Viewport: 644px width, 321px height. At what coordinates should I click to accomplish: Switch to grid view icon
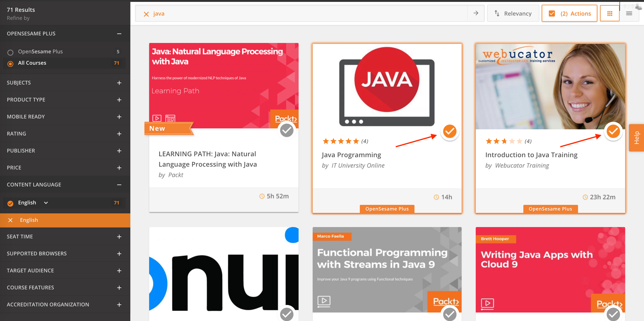tap(610, 13)
